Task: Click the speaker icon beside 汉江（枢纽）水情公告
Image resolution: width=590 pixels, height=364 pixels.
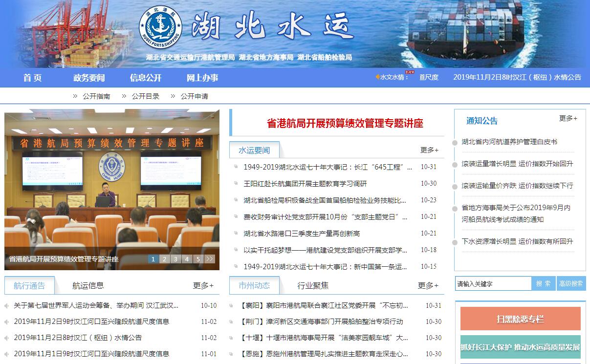Action: point(7,338)
